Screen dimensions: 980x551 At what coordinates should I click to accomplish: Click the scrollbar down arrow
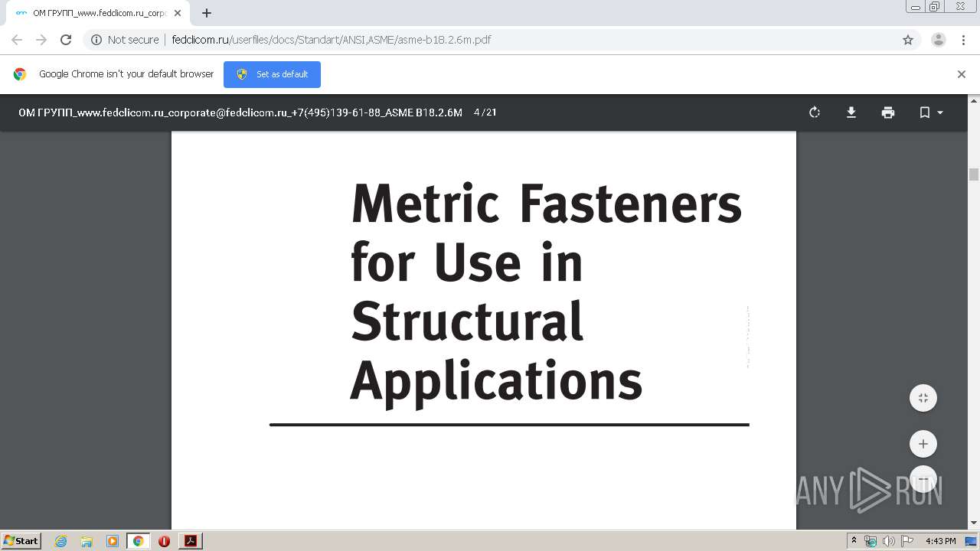coord(974,523)
